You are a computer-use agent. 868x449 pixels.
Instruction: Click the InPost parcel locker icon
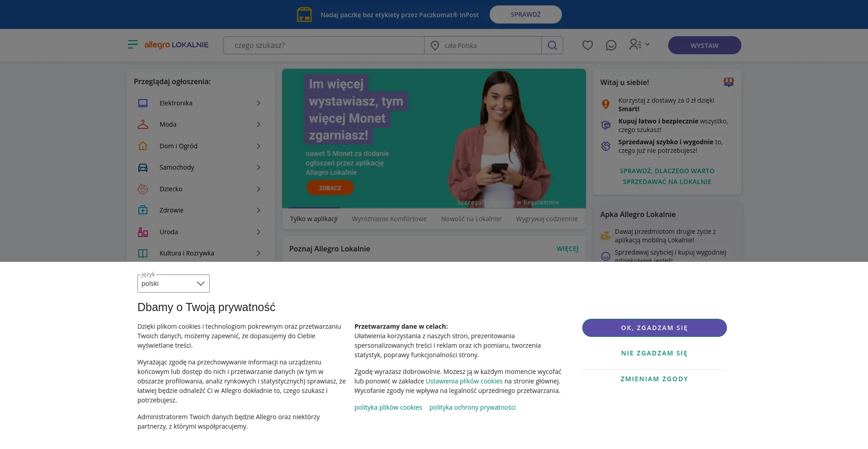pos(304,14)
